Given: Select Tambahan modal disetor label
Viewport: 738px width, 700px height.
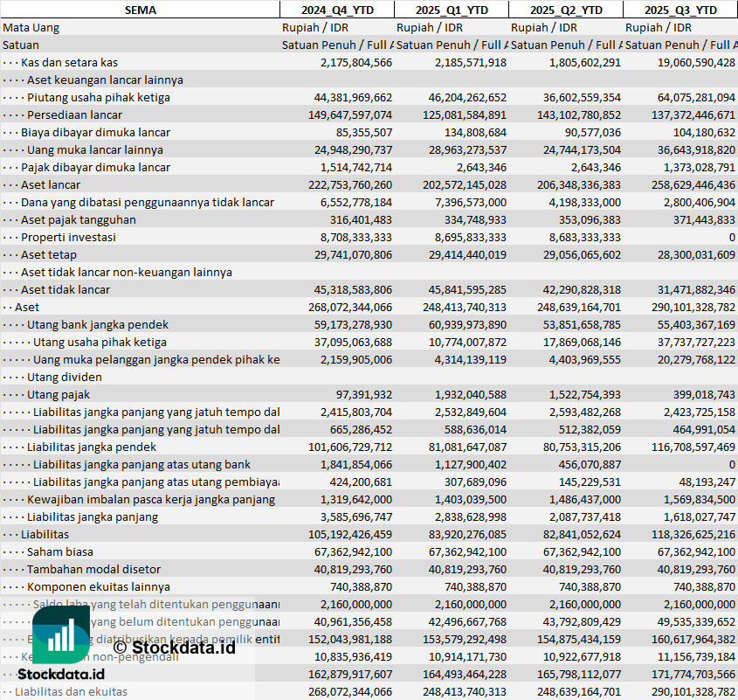Looking at the screenshot, I should tap(93, 568).
